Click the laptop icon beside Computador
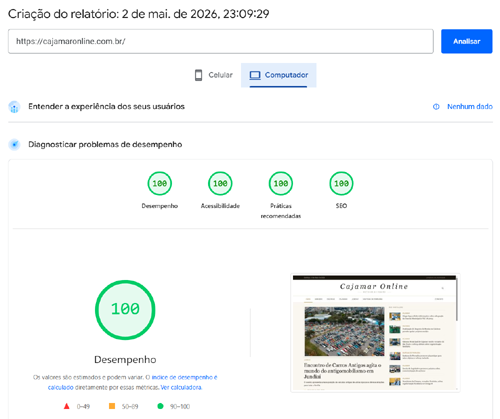Viewport: 500px width, 419px height. pyautogui.click(x=255, y=75)
